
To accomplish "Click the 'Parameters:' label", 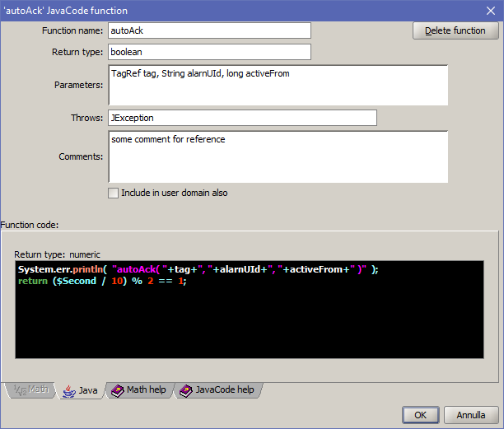I will click(x=79, y=85).
